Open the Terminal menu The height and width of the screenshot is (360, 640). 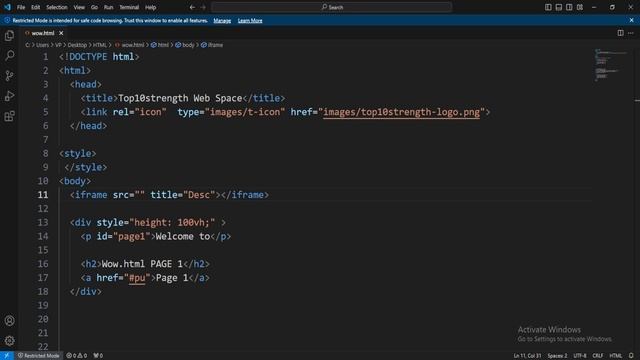[x=129, y=7]
